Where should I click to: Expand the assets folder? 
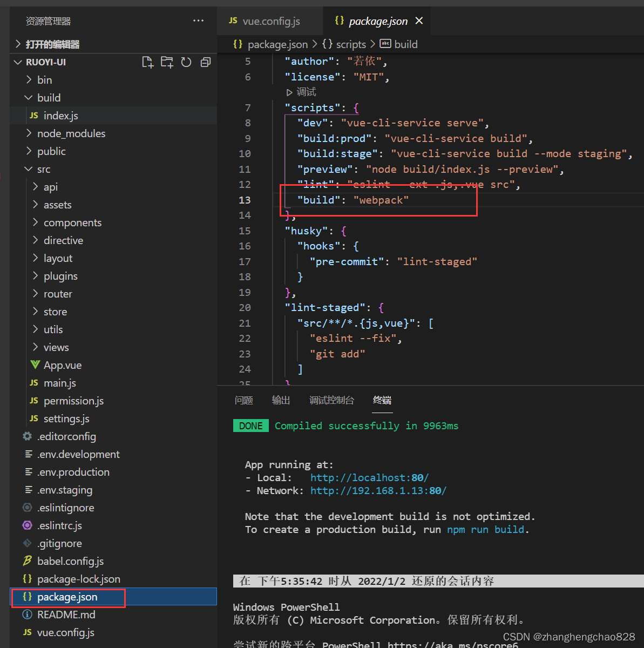[113, 205]
